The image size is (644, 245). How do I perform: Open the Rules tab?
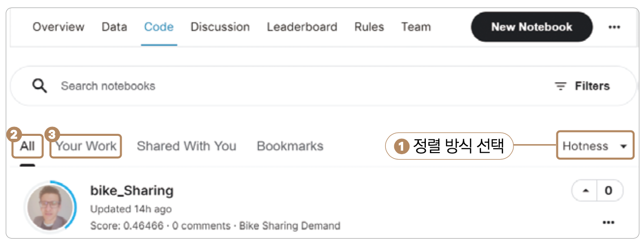(369, 27)
